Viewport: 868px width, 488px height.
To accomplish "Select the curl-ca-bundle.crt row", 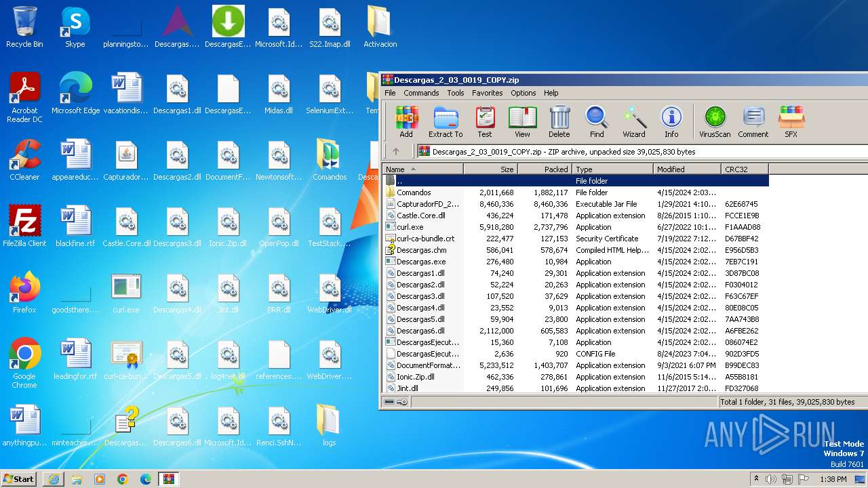I will (576, 239).
